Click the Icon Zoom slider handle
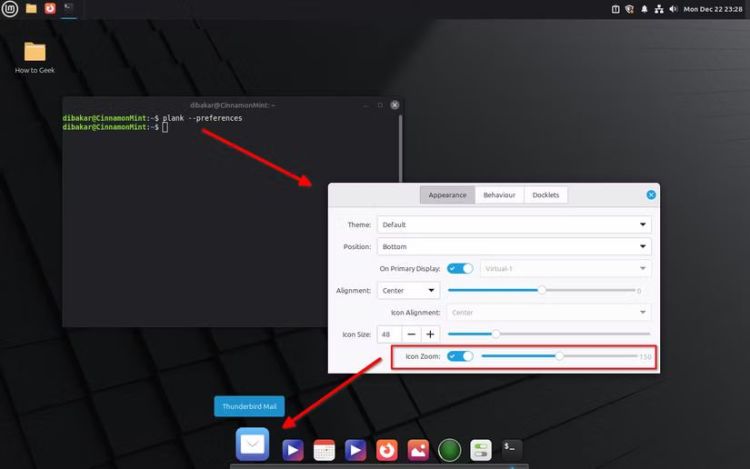This screenshot has height=469, width=750. coord(560,356)
